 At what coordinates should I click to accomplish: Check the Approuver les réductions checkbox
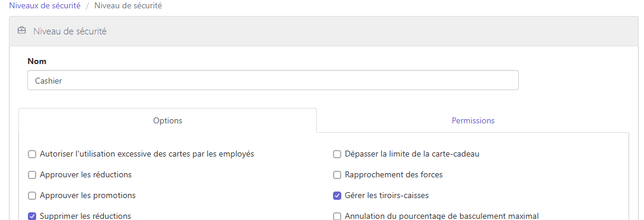click(32, 175)
